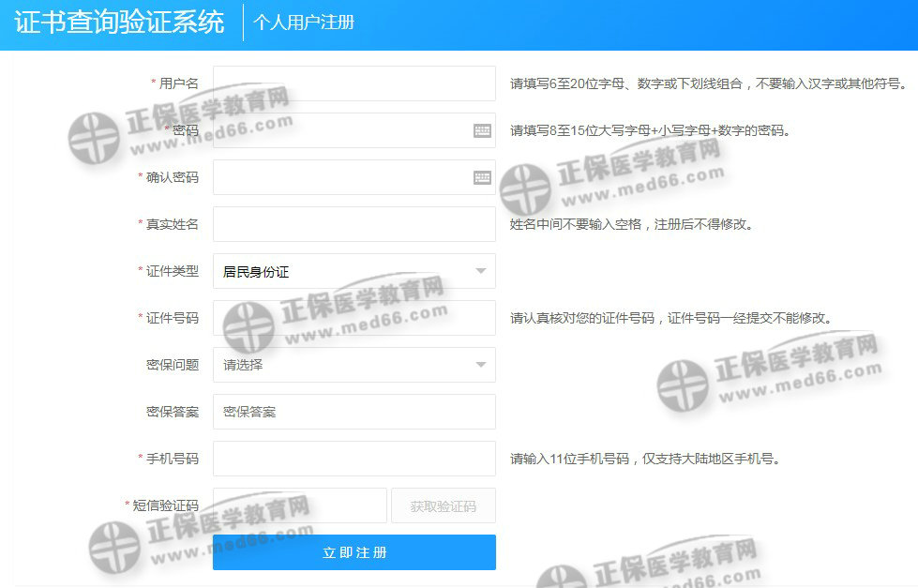Click the 证书查询验证系统 header title
Image resolution: width=918 pixels, height=588 pixels.
pos(119,23)
